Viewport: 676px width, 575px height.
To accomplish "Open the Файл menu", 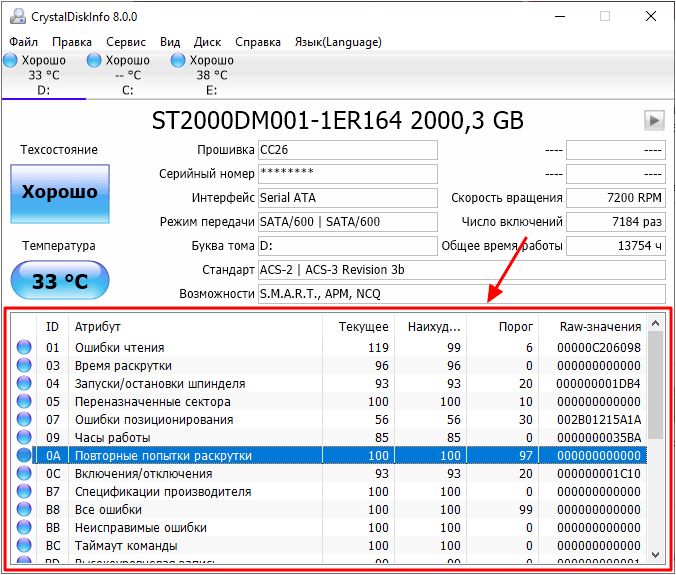I will point(24,42).
